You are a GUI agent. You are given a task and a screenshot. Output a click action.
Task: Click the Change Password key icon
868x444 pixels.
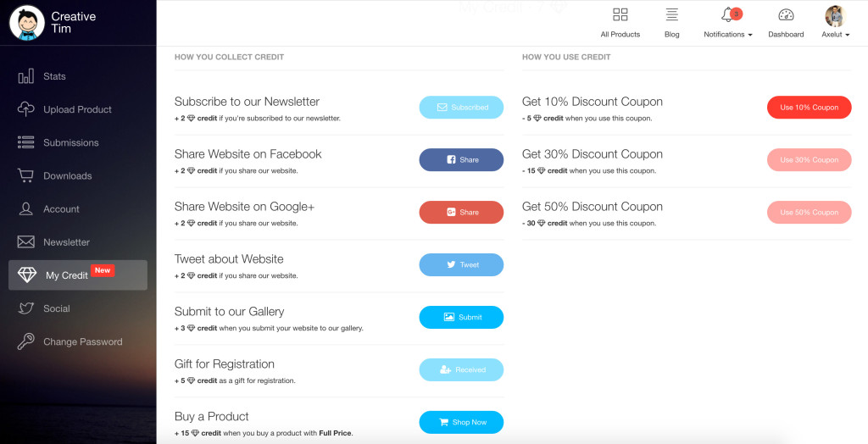click(x=26, y=341)
